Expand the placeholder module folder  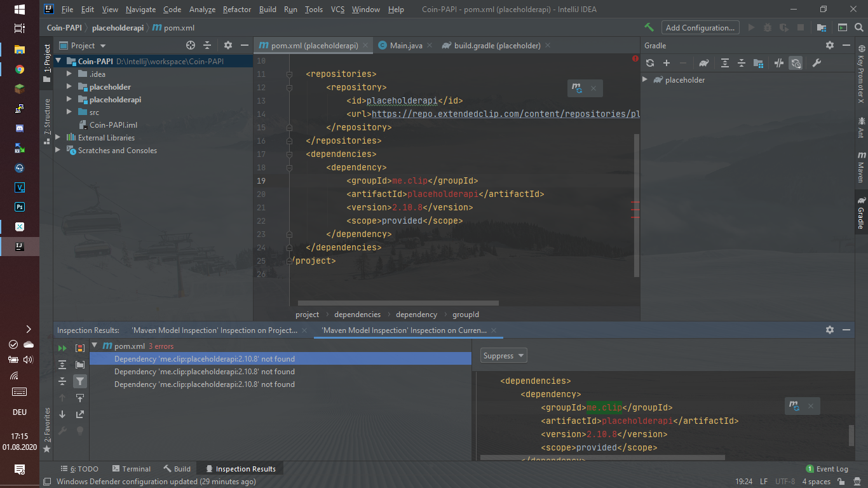[x=70, y=86]
